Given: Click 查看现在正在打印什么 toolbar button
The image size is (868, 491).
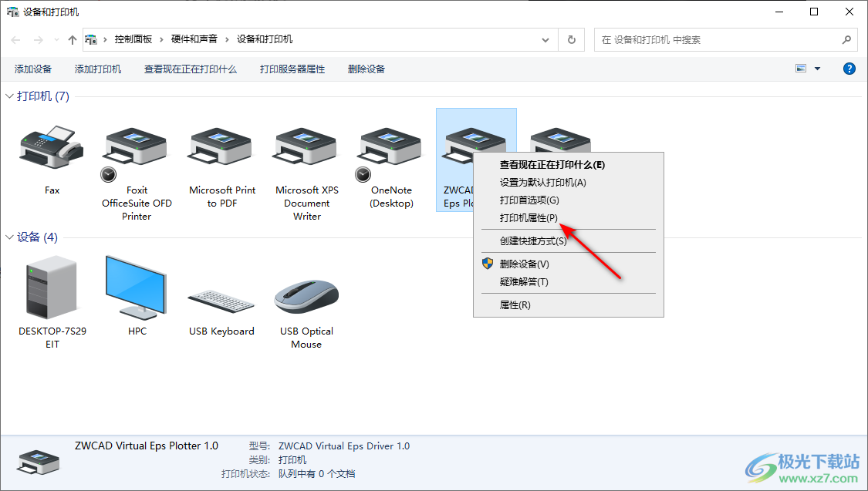Looking at the screenshot, I should click(191, 69).
